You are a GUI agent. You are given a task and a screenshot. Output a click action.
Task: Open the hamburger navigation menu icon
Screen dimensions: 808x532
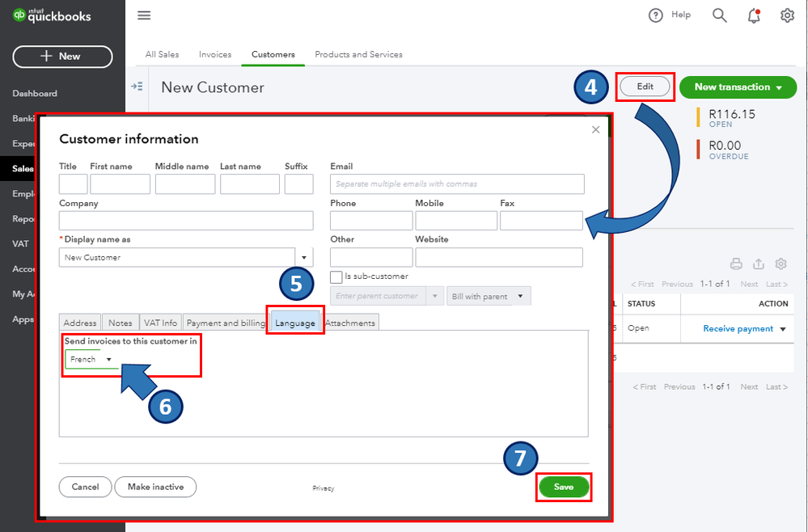(144, 15)
